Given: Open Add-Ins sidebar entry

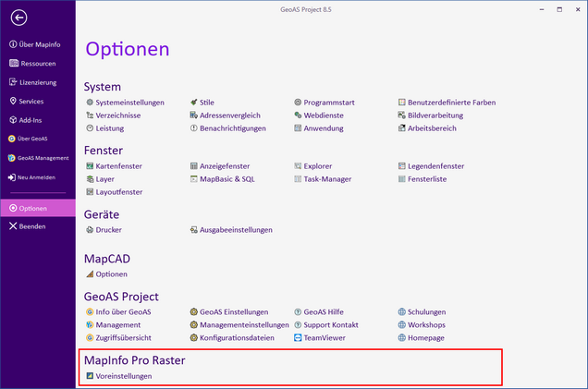Looking at the screenshot, I should tap(31, 120).
